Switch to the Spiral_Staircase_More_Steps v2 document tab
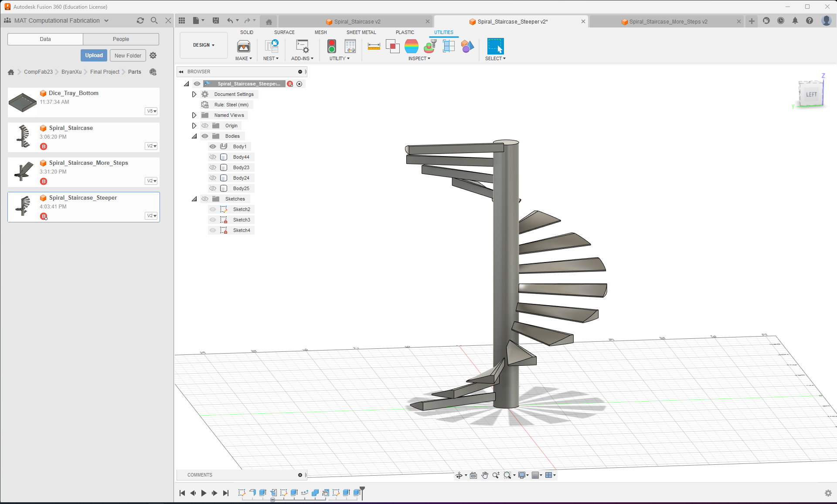The height and width of the screenshot is (504, 837). pos(668,21)
